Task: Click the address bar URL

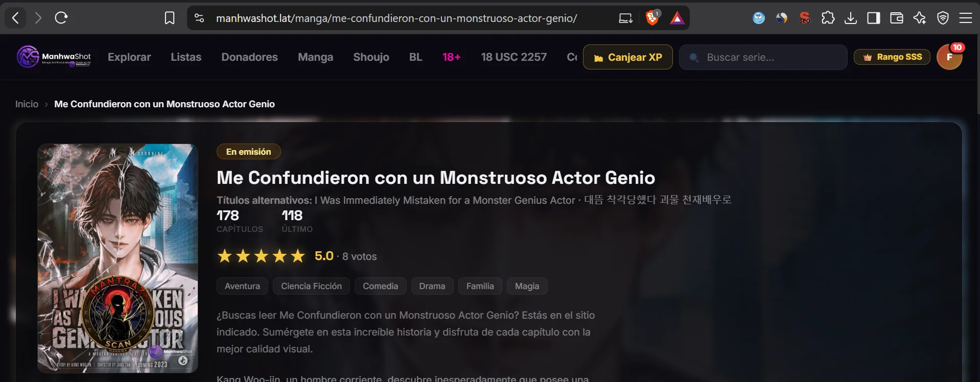Action: 396,18
